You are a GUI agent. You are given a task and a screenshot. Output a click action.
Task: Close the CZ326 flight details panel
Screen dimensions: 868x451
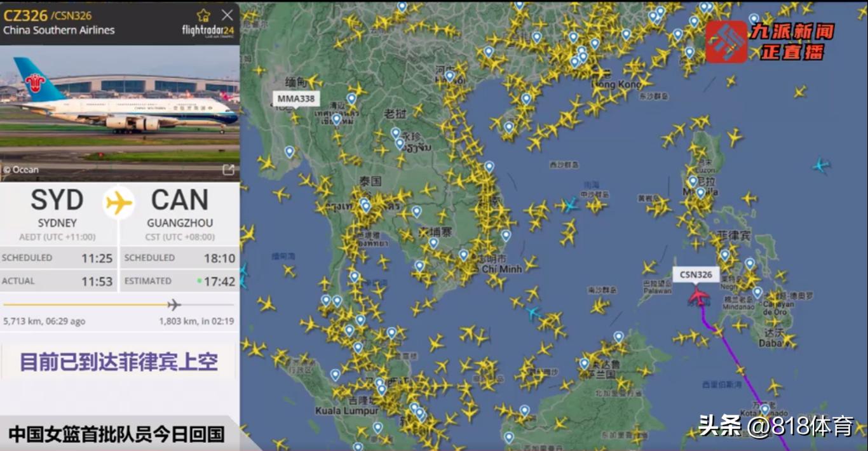coord(227,15)
